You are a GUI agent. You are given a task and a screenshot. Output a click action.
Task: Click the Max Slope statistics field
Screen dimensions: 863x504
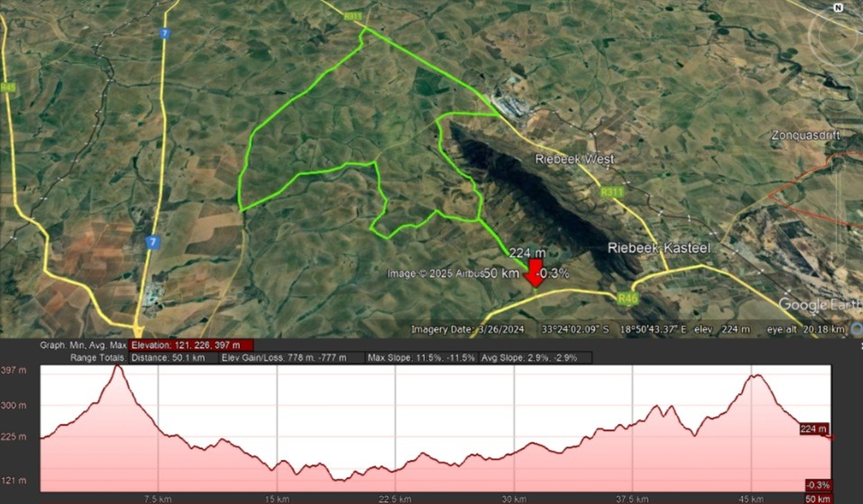click(x=421, y=358)
